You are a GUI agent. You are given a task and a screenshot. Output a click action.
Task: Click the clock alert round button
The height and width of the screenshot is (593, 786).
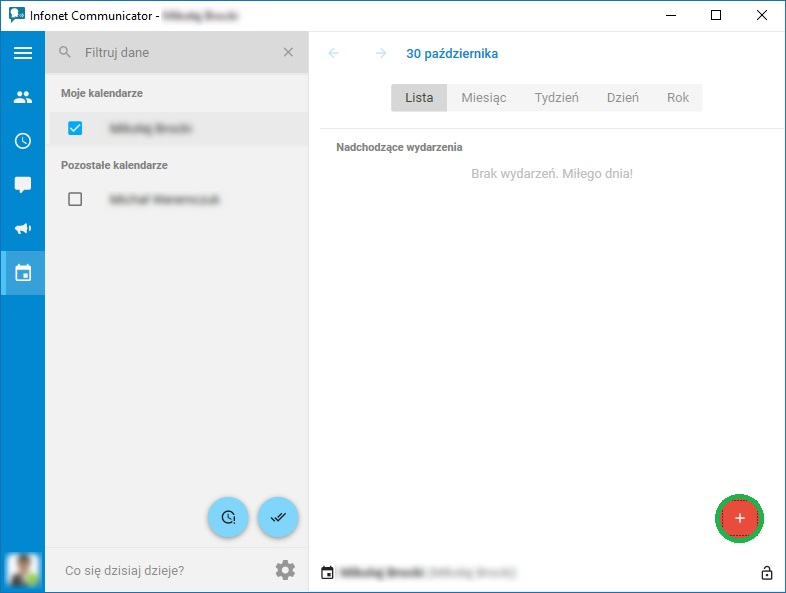(228, 517)
